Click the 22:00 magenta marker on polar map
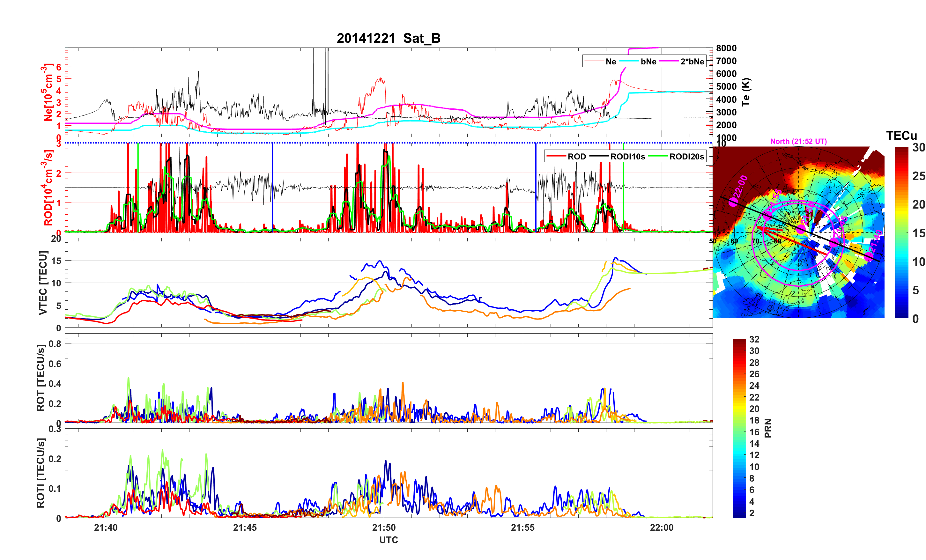 pyautogui.click(x=733, y=203)
